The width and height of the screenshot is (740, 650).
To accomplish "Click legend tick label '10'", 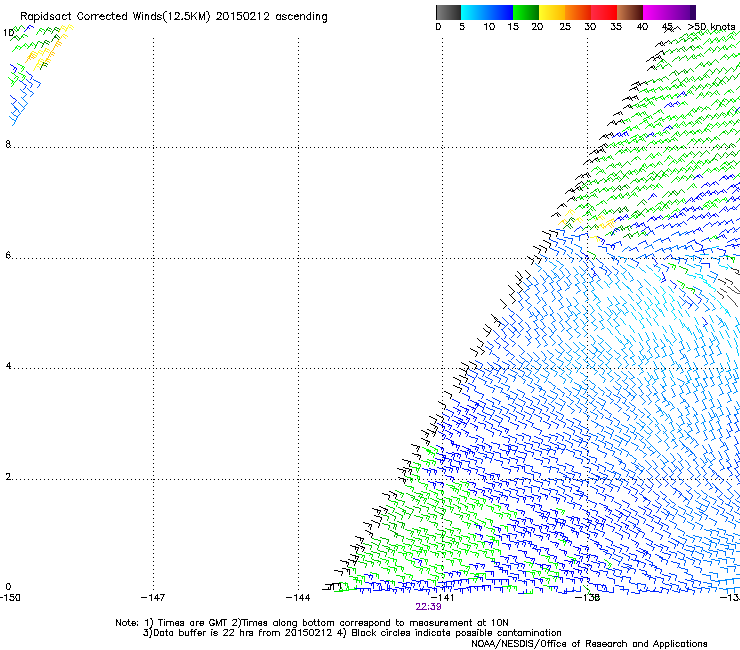I will [489, 27].
